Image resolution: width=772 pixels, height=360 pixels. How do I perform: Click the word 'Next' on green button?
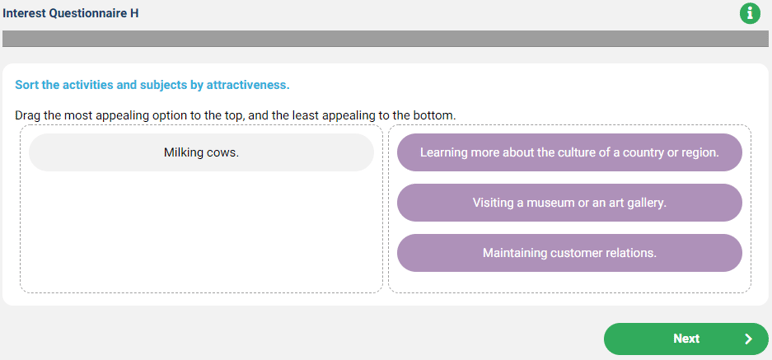pyautogui.click(x=686, y=339)
